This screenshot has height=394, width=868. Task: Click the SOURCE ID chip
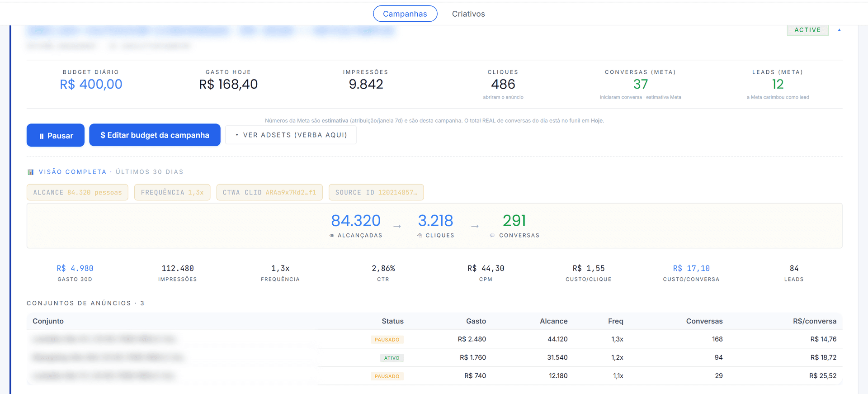point(376,192)
